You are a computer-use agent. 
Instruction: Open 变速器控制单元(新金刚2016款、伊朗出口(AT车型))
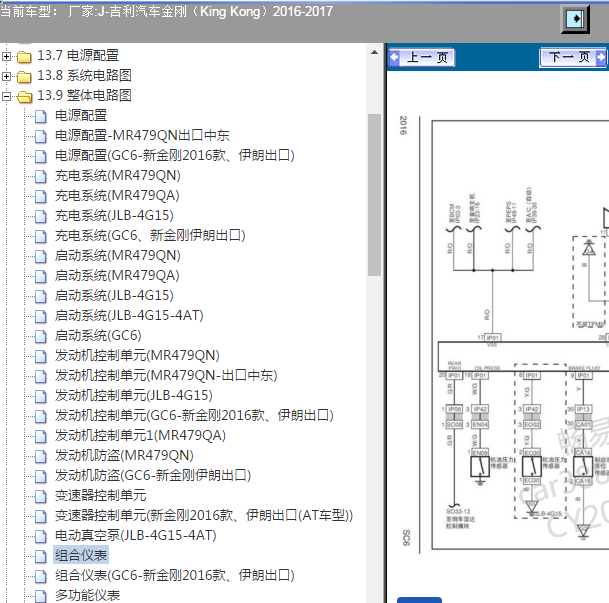click(x=204, y=515)
